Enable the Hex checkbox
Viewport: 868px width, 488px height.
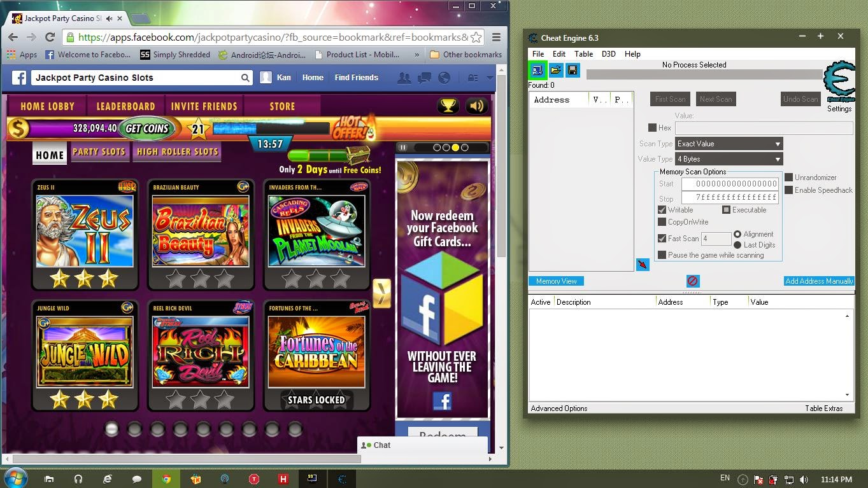tap(652, 128)
